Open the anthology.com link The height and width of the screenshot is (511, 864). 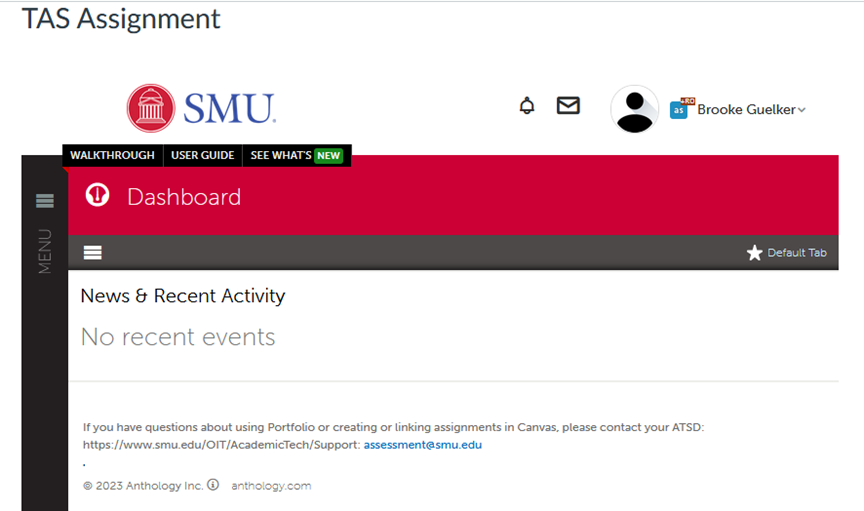click(271, 486)
